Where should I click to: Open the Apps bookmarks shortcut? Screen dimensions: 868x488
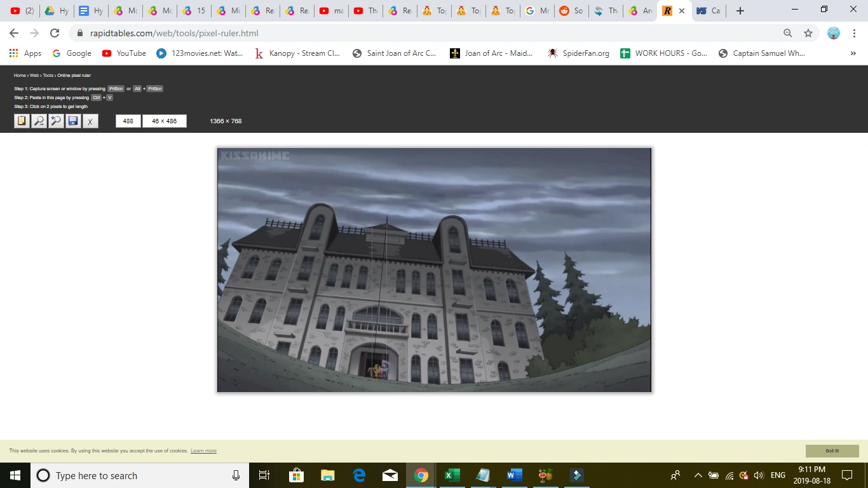tap(25, 53)
